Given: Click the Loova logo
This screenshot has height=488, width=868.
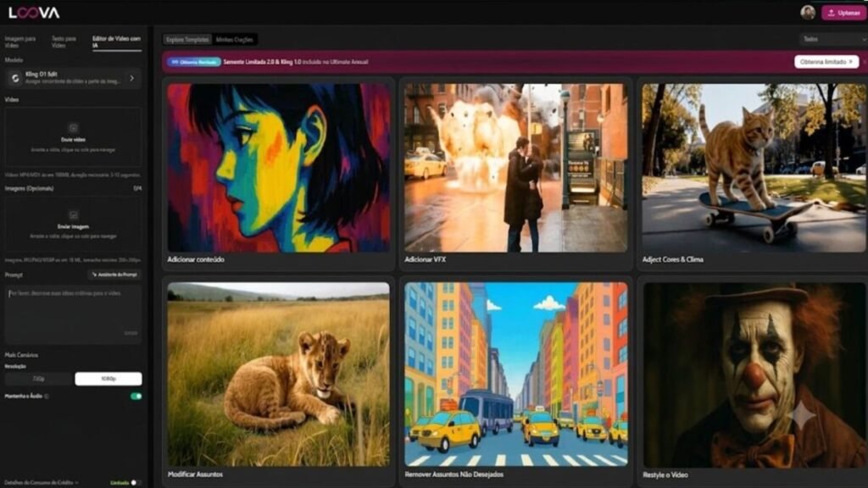Looking at the screenshot, I should 34,13.
